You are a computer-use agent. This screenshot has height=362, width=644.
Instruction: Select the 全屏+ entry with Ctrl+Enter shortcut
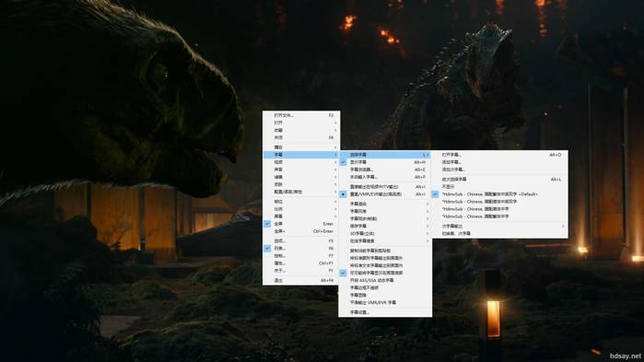pos(301,231)
